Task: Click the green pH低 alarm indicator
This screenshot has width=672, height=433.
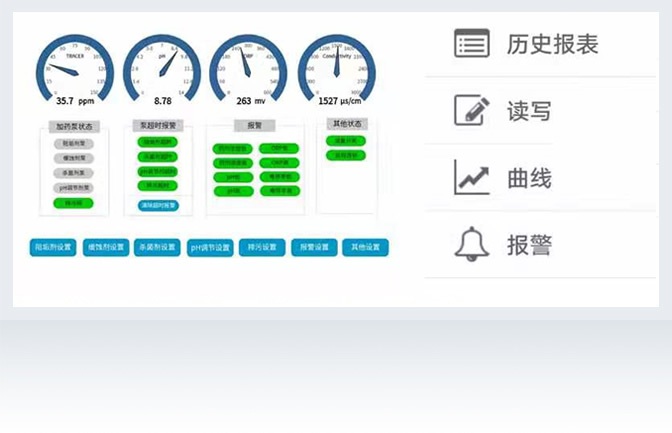Action: click(233, 177)
